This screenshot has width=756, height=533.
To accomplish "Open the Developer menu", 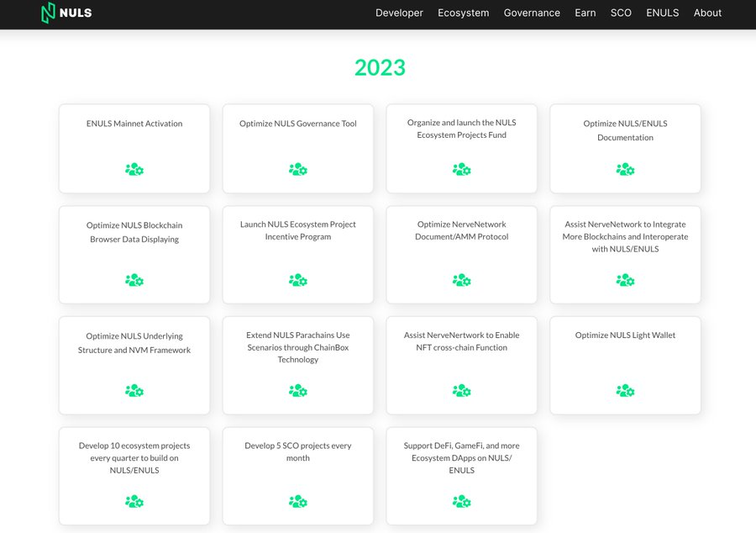I will click(x=399, y=13).
